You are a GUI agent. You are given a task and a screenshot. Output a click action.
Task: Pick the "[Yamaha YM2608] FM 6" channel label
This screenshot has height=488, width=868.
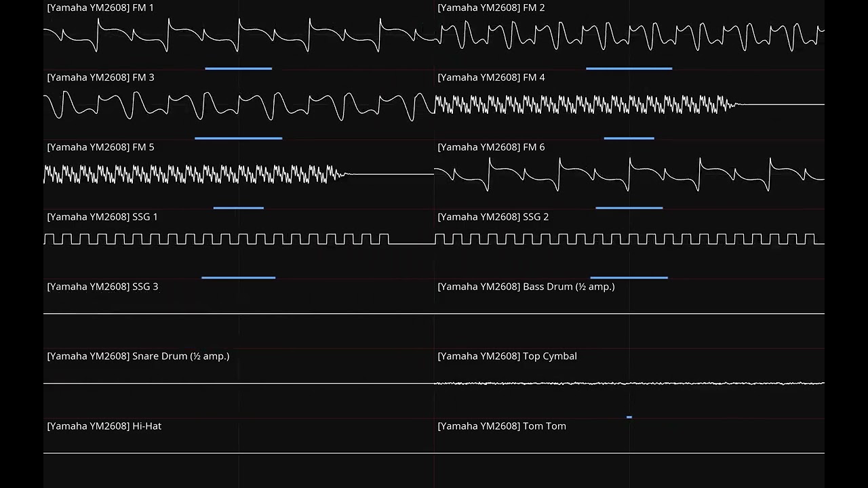coord(491,148)
